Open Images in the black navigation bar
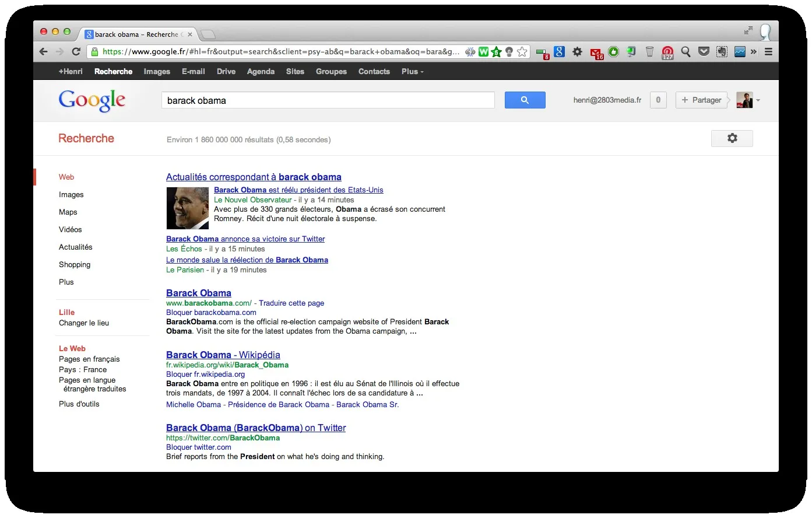The image size is (812, 518). (157, 72)
